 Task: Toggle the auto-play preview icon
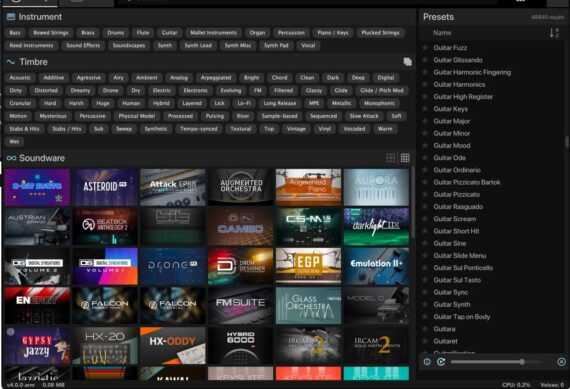point(441,362)
